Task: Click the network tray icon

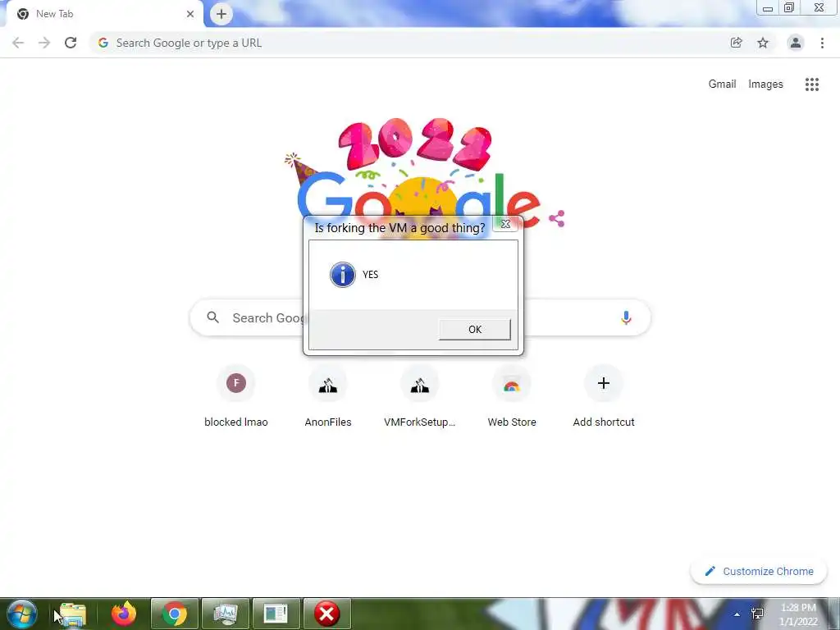Action: point(757,614)
